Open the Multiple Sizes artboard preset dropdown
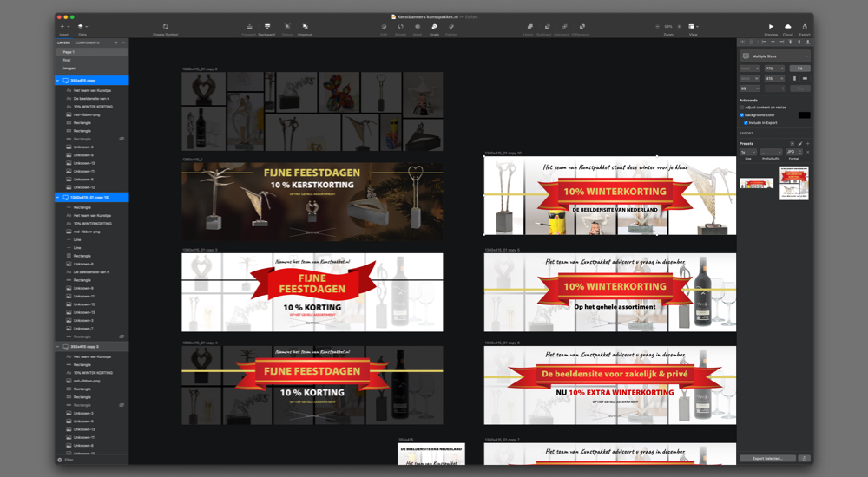The height and width of the screenshot is (477, 868). (x=775, y=56)
